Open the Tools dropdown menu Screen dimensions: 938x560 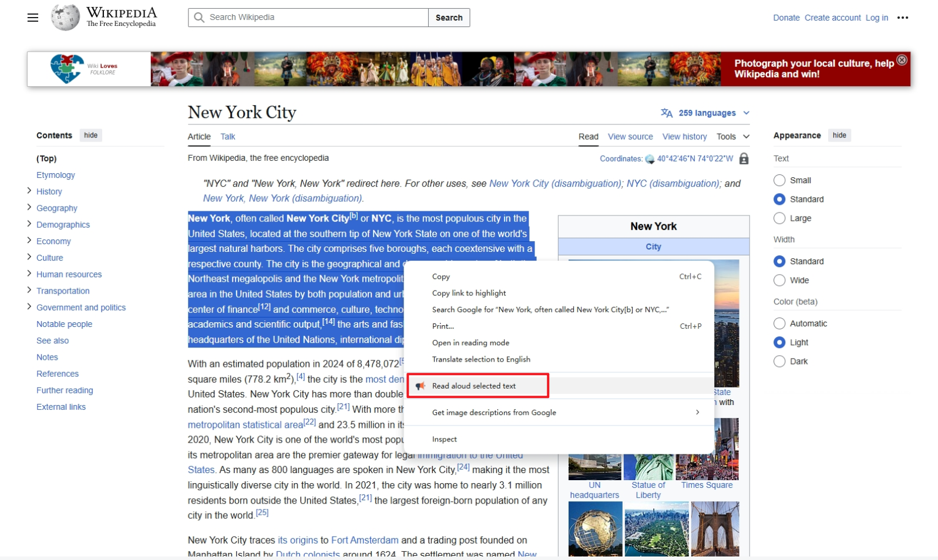[733, 137]
